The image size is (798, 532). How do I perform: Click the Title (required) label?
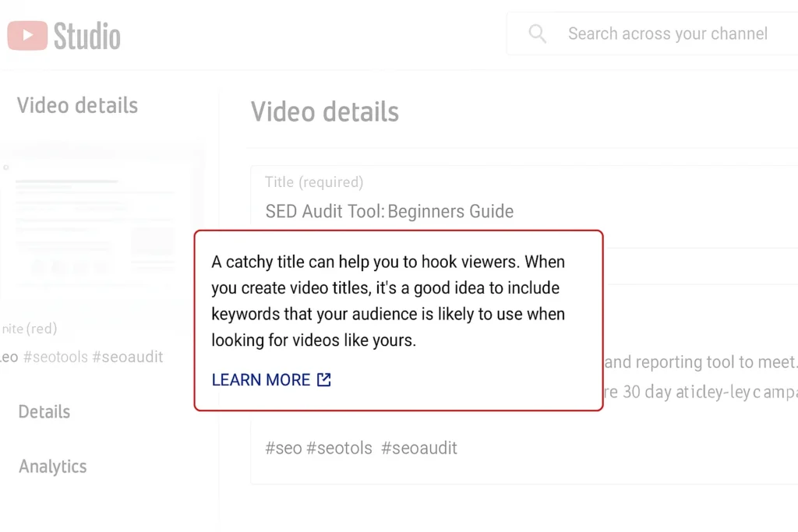[x=314, y=182]
